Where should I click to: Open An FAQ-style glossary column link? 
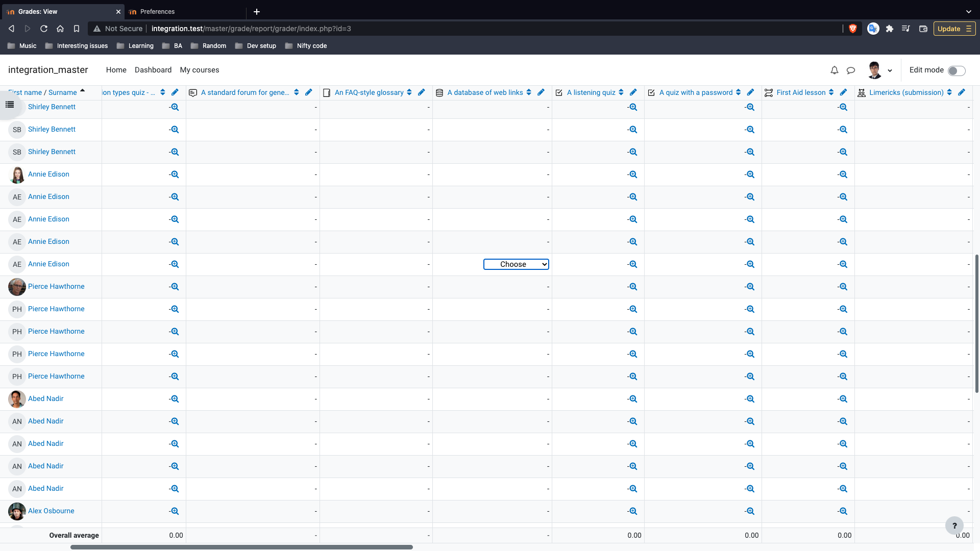click(x=369, y=92)
